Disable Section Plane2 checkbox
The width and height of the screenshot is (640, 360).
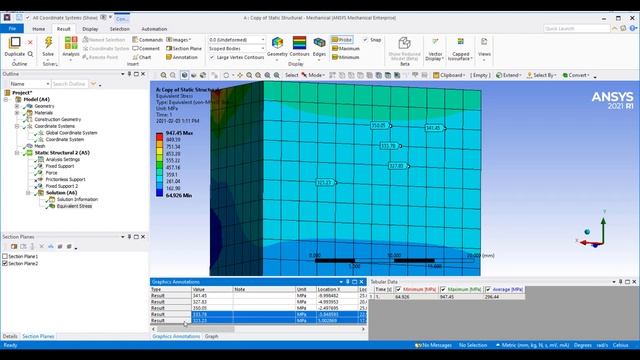coord(5,263)
